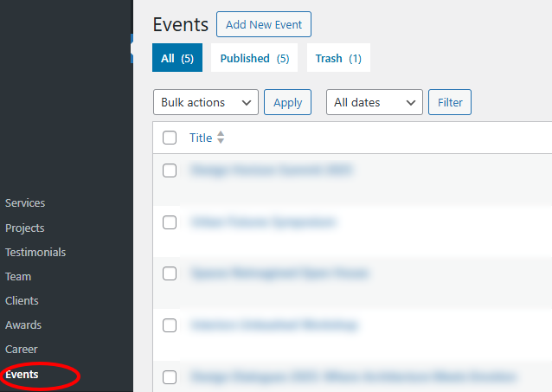Viewport: 552px width, 392px height.
Task: Open the Career sidebar menu item
Action: [x=22, y=350]
